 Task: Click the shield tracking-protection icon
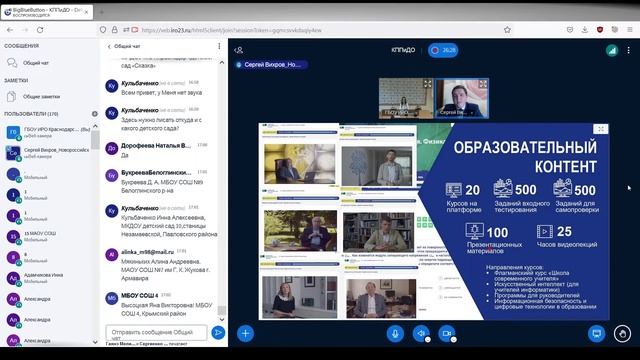[103, 30]
